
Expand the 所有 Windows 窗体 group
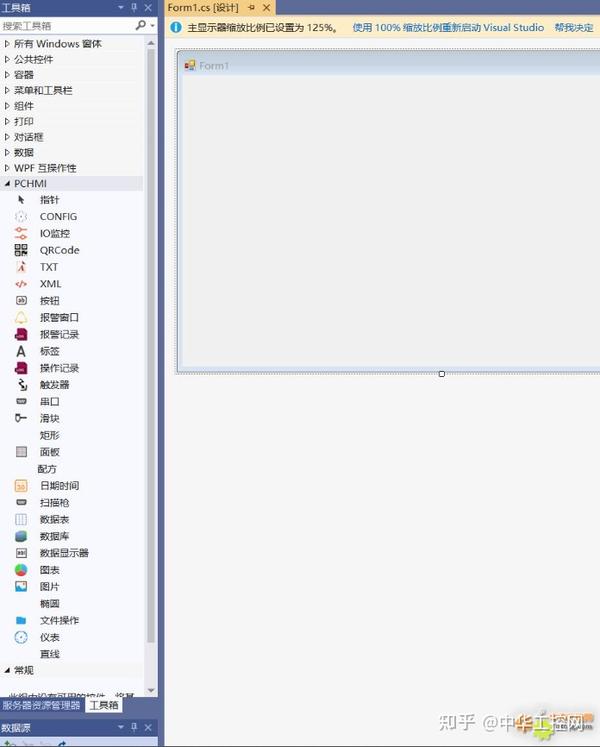click(7, 44)
